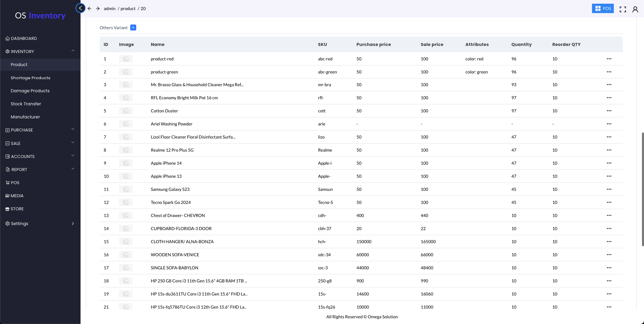Open Shortage Products page
This screenshot has width=644, height=324.
[x=31, y=77]
